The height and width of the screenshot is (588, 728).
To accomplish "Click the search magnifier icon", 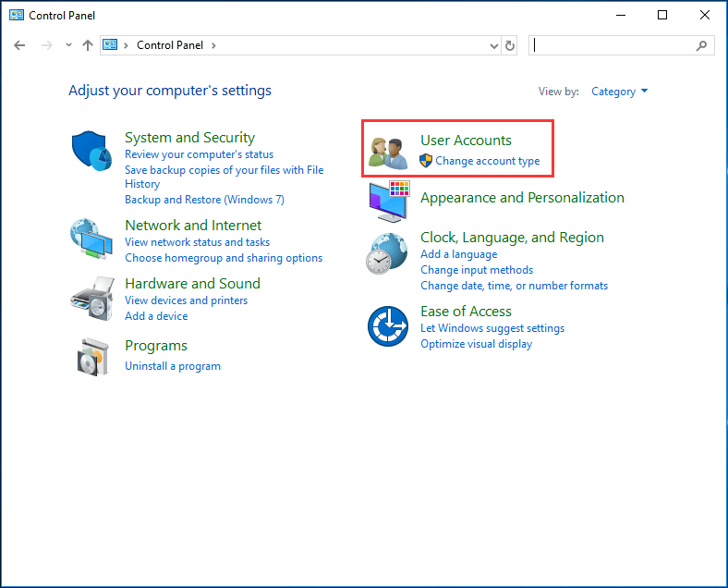I will [x=701, y=45].
